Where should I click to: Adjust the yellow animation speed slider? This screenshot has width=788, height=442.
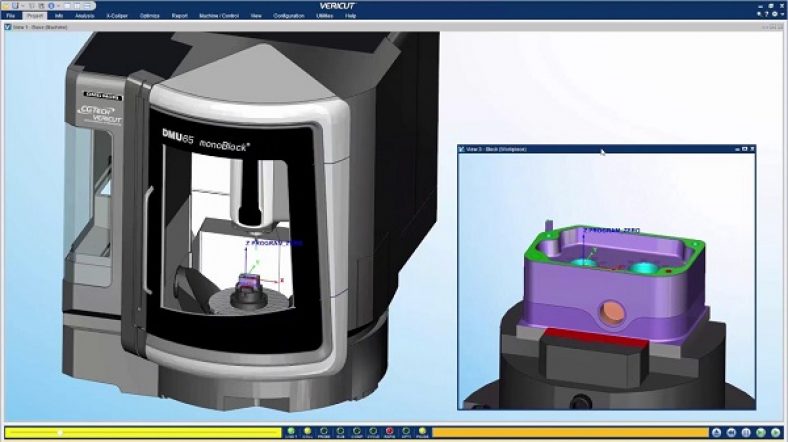pyautogui.click(x=143, y=432)
